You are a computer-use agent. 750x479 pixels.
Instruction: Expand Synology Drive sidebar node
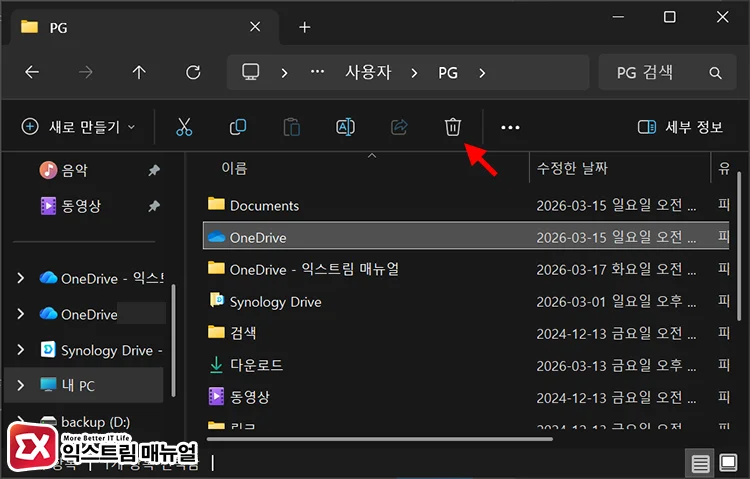tap(21, 350)
